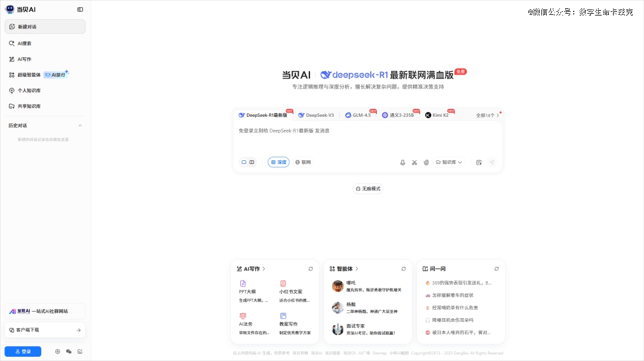
Task: Collapse the 历史对话 section chevron
Action: coord(80,126)
